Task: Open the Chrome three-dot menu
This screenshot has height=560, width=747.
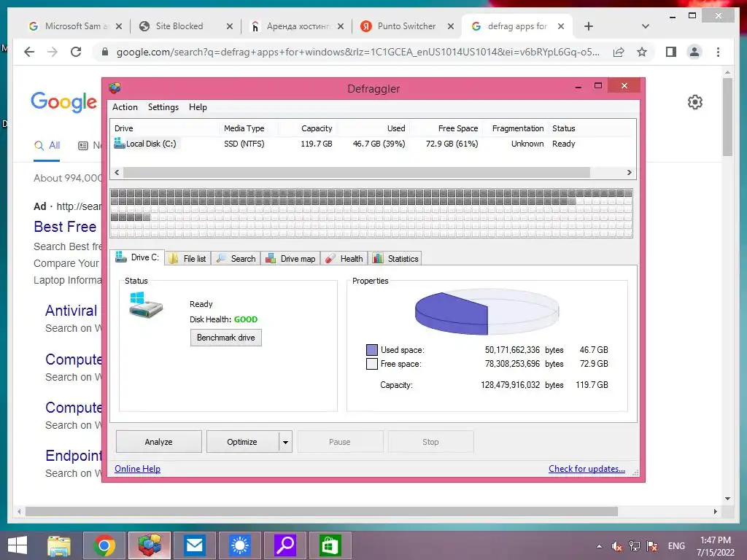Action: 718,52
